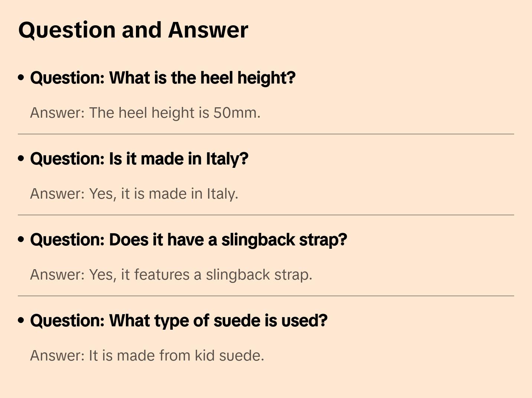Click the divider below the slingback answer
Image resolution: width=532 pixels, height=398 pixels.
pos(266,296)
